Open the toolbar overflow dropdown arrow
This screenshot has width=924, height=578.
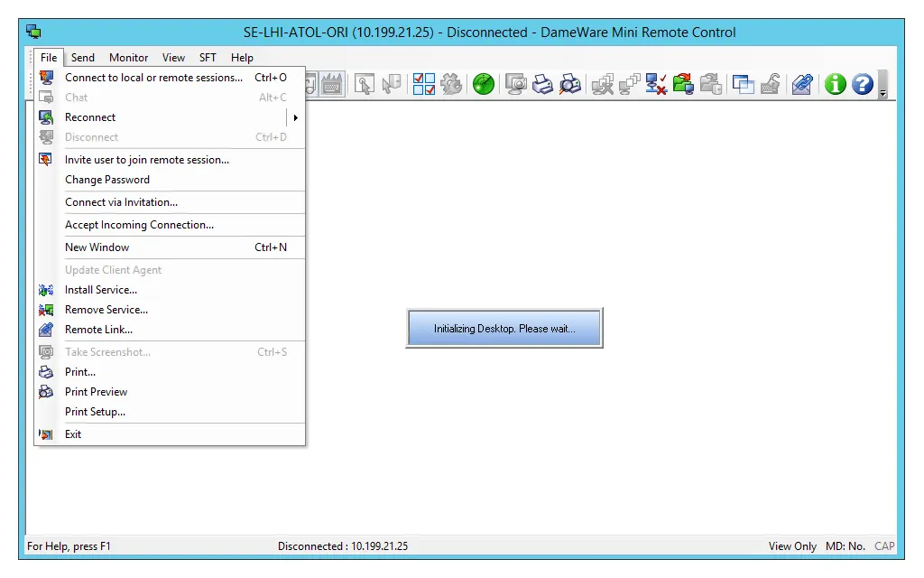(882, 90)
